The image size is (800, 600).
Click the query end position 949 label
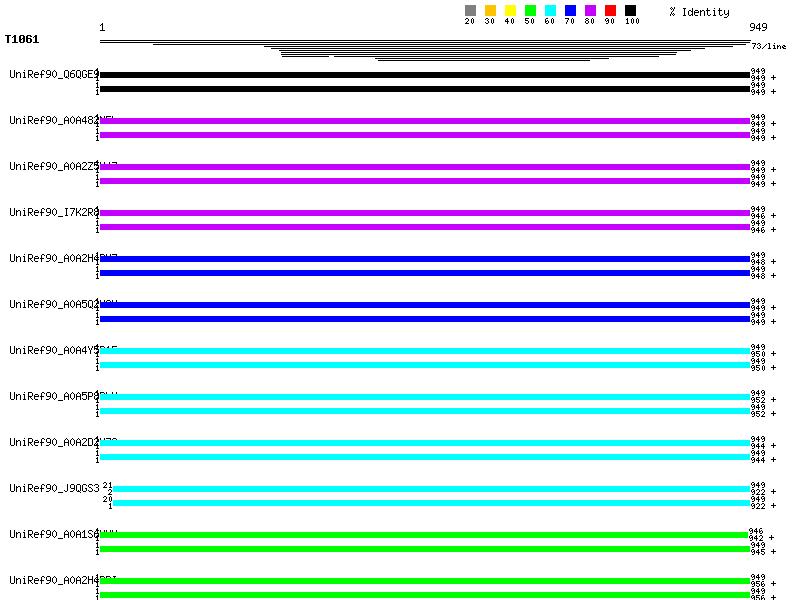[758, 27]
